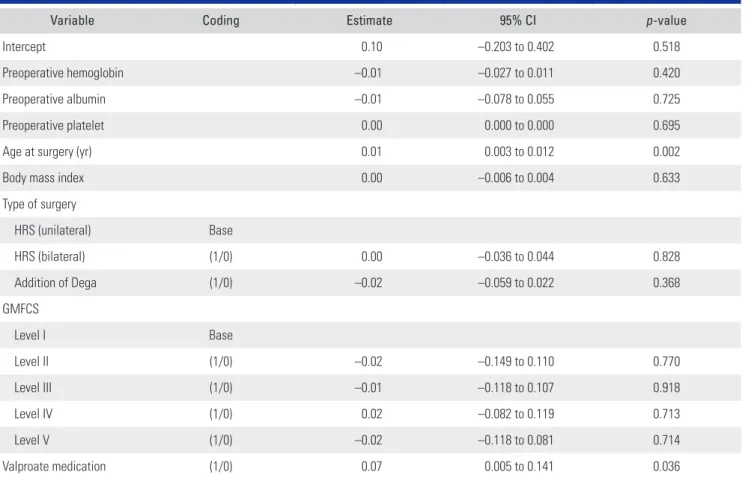Select Preoperative hemoglobin label

coord(63,73)
